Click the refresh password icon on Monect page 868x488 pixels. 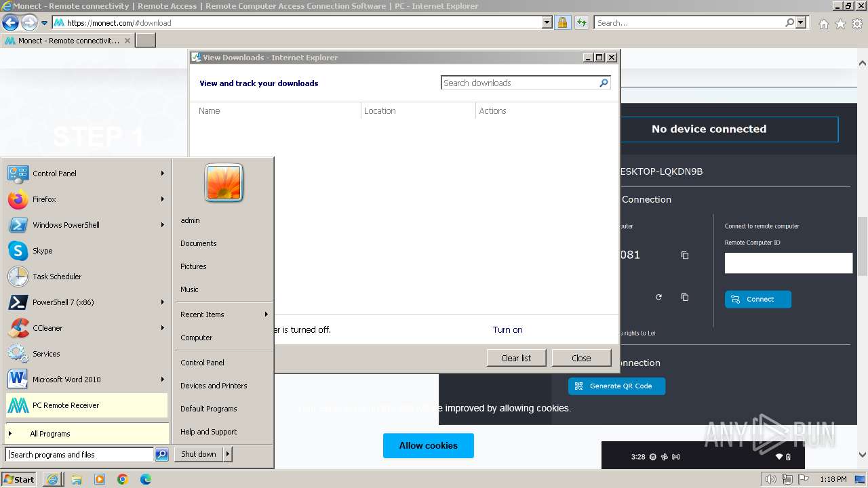658,297
